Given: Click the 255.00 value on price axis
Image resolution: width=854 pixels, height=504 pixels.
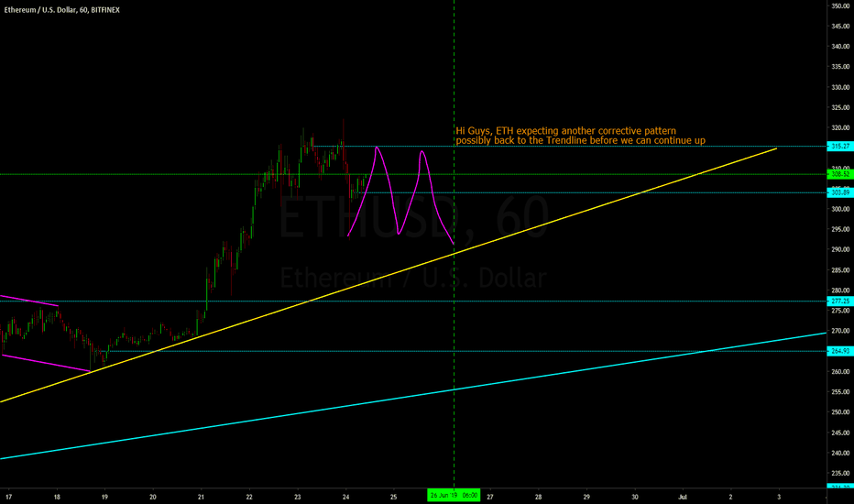Looking at the screenshot, I should [840, 392].
